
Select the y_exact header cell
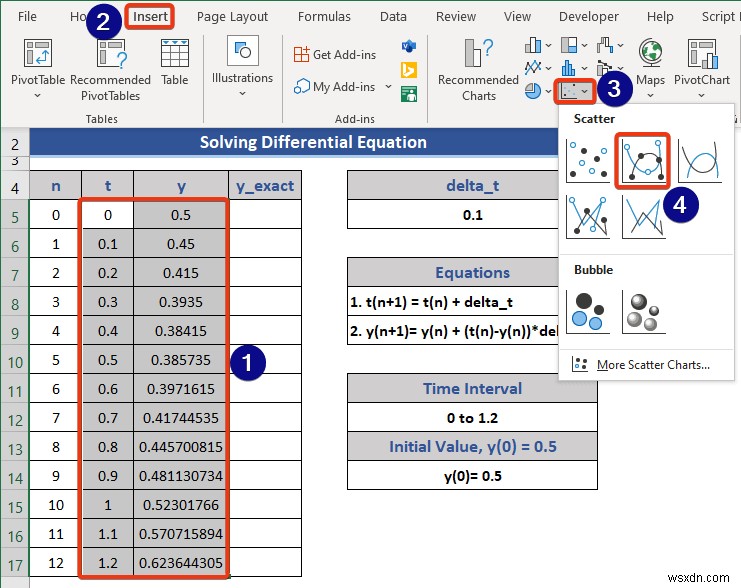(x=265, y=186)
